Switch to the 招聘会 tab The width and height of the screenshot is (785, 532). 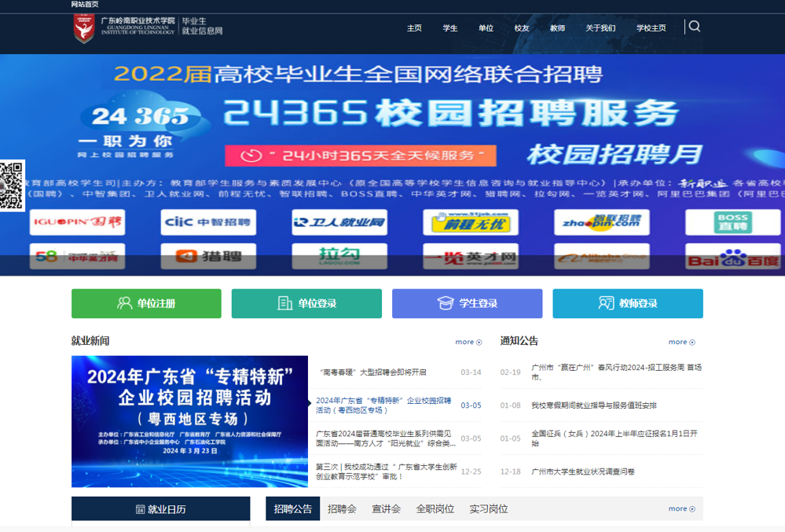click(x=342, y=509)
